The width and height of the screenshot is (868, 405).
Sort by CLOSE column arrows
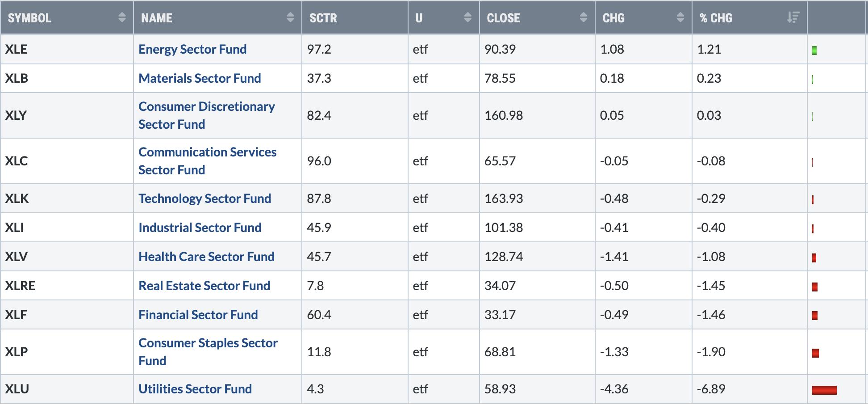coord(583,18)
